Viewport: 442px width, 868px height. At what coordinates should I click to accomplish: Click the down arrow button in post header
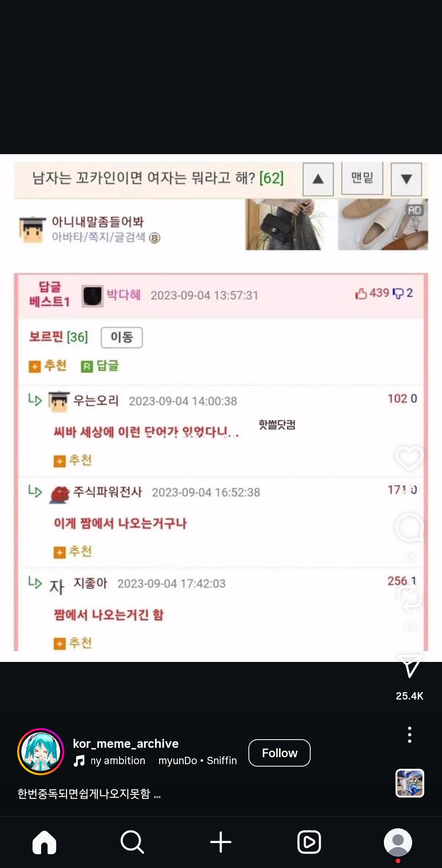tap(406, 179)
